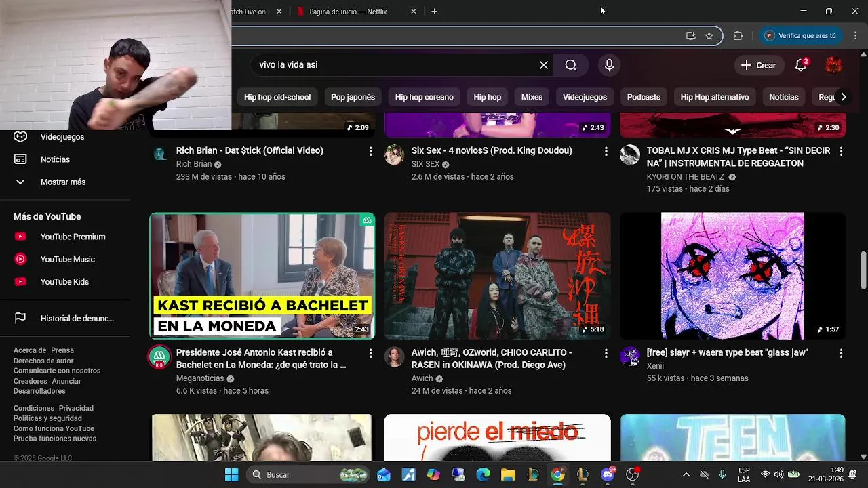Select the Mixes chip
This screenshot has height=488, width=868.
(x=532, y=97)
